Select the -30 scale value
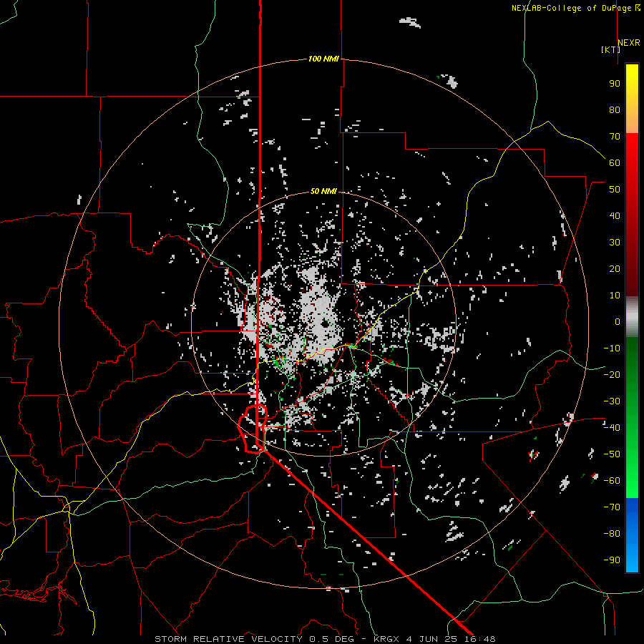The image size is (644, 644). tap(612, 401)
